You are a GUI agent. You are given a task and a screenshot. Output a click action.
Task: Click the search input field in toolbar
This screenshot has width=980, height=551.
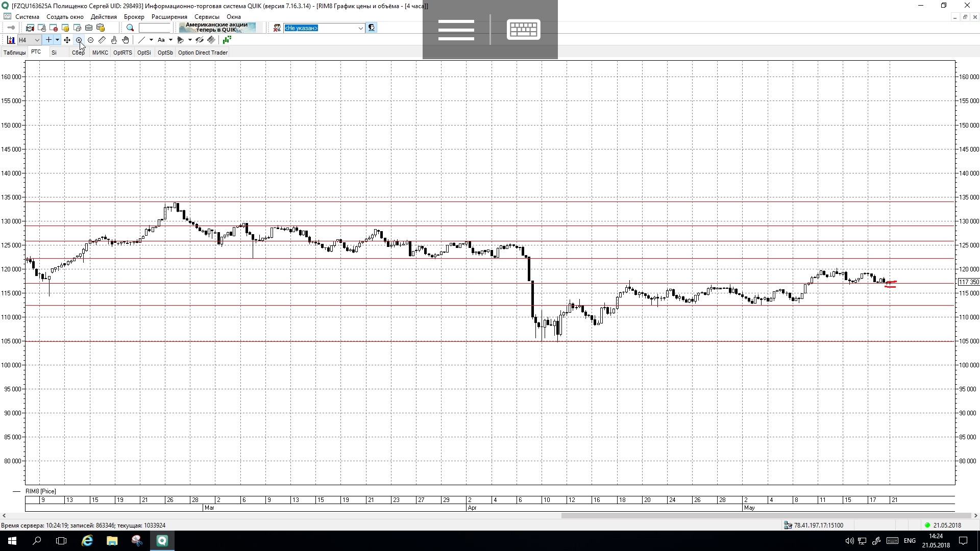coord(154,28)
